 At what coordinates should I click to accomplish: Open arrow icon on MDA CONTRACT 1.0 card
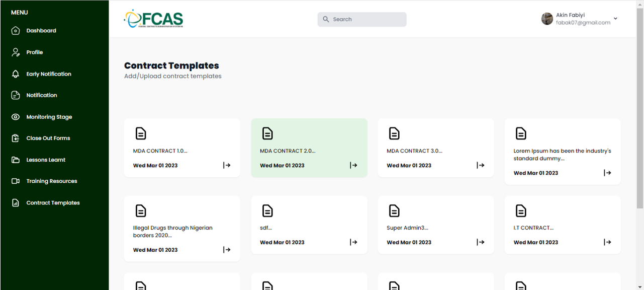coord(227,165)
